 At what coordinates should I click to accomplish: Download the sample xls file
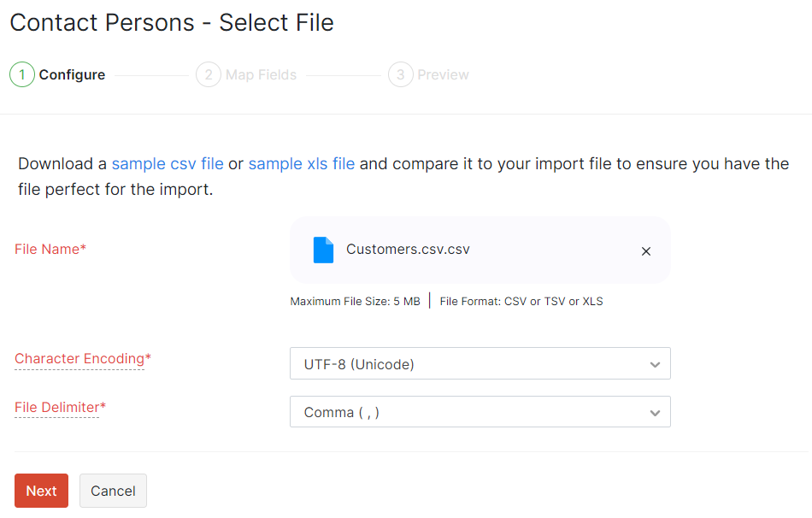[302, 163]
